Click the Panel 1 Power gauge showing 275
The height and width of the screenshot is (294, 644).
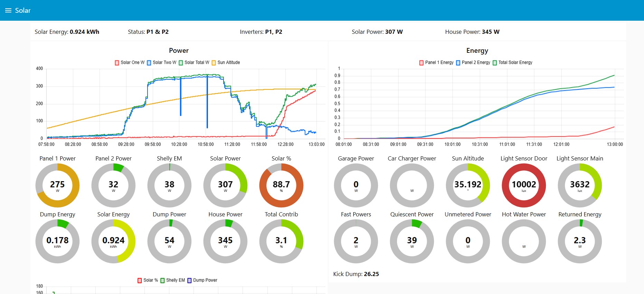coord(57,185)
